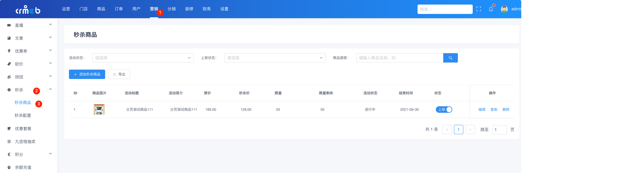Click the 拼团 group icon

point(9,77)
